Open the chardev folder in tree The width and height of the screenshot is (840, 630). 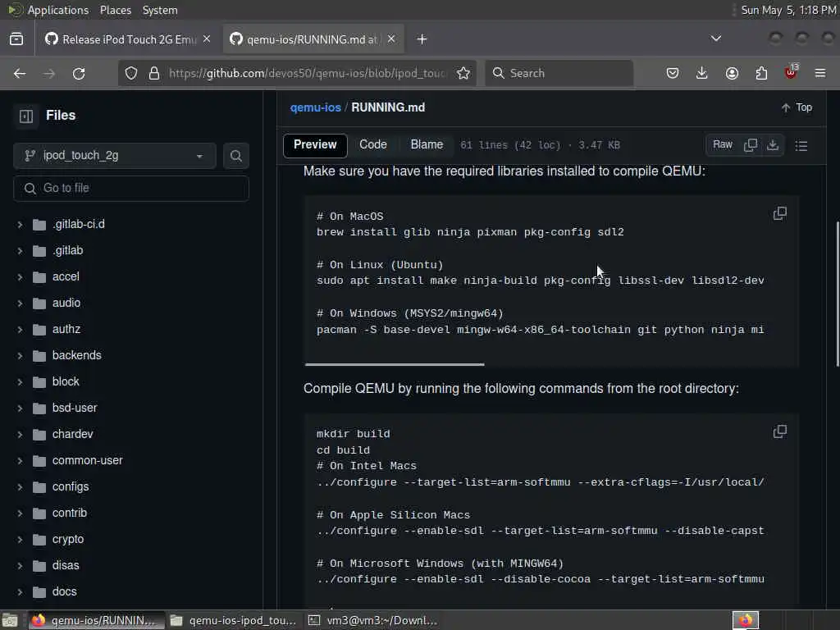(72, 434)
